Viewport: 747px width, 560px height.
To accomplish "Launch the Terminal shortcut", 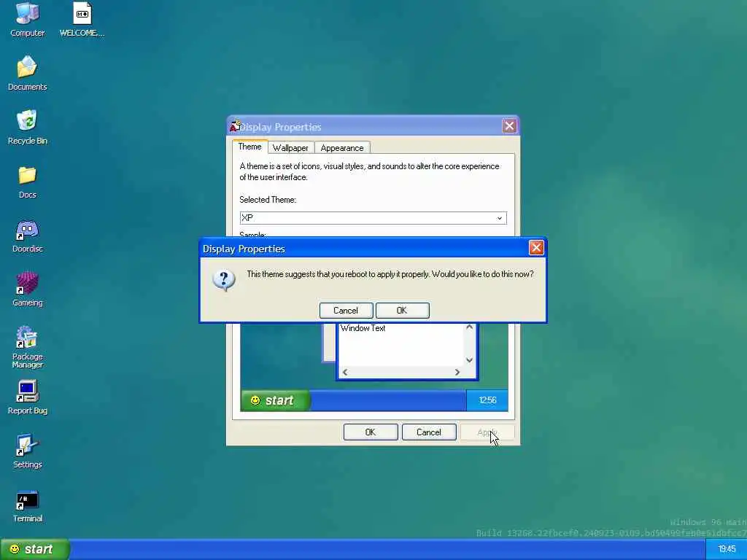I will click(x=27, y=505).
